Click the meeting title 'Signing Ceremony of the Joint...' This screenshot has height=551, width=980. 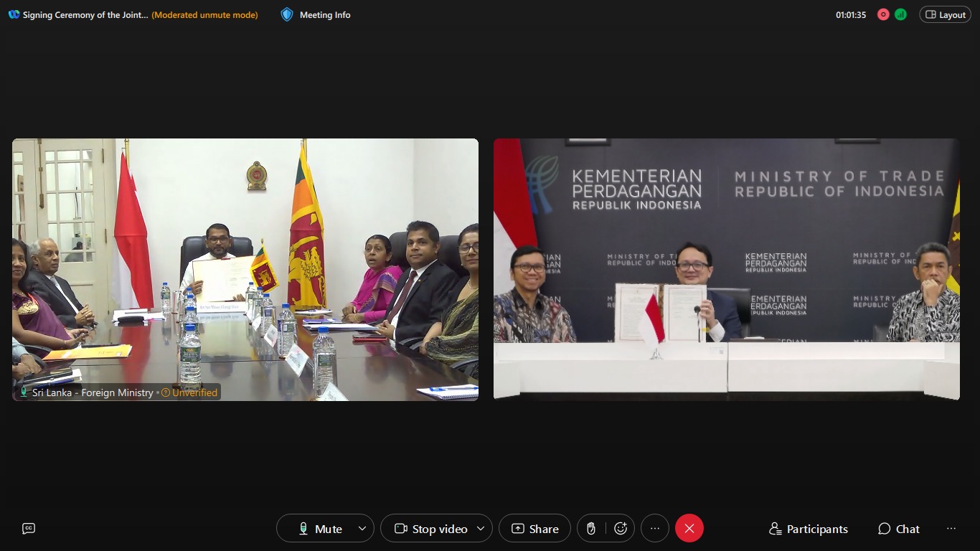click(85, 14)
